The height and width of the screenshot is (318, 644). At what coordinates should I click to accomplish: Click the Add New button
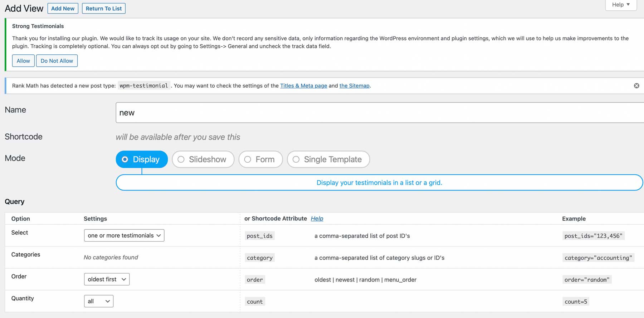point(63,9)
